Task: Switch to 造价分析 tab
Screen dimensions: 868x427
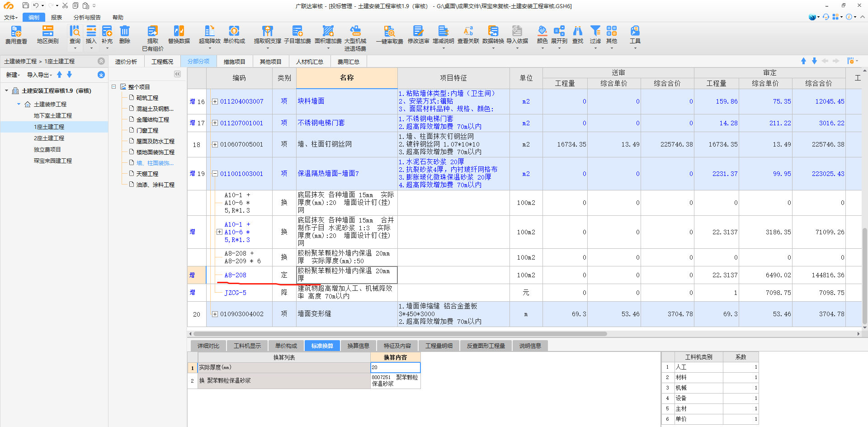Action: click(126, 62)
